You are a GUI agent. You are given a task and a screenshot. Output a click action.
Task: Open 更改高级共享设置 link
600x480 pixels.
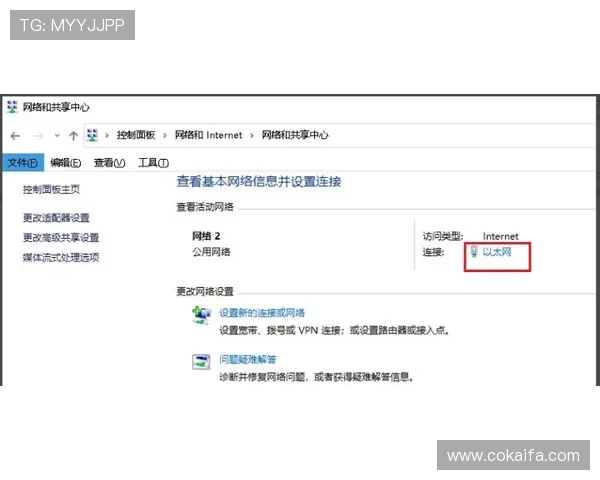61,238
